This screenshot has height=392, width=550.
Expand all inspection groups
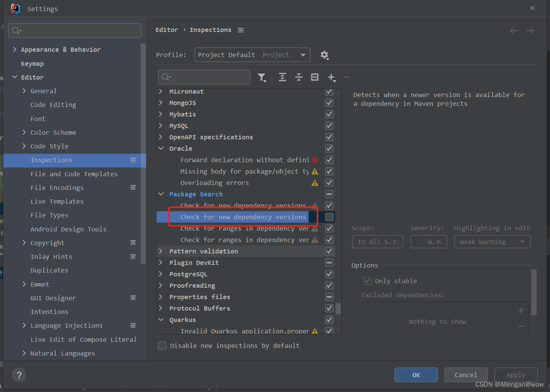point(282,77)
